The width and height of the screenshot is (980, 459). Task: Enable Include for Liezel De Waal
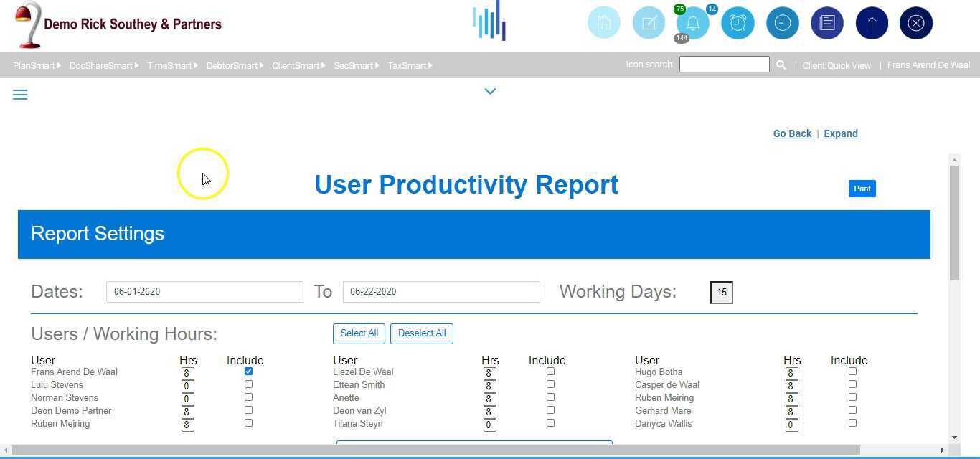pos(550,371)
